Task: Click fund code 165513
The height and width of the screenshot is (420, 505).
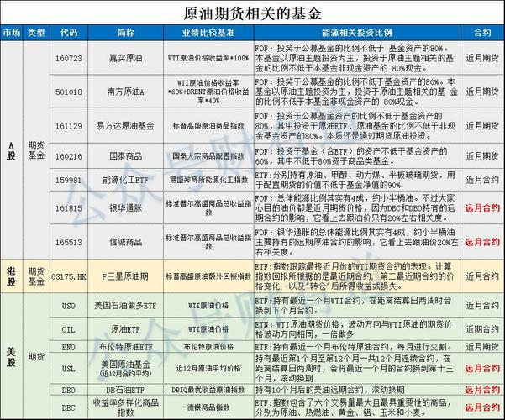Action: [x=69, y=242]
